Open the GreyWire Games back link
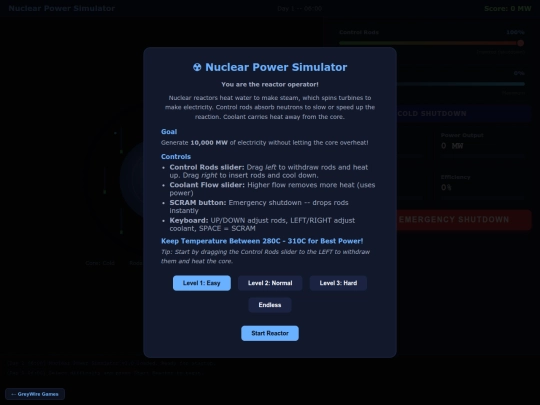 click(x=35, y=394)
